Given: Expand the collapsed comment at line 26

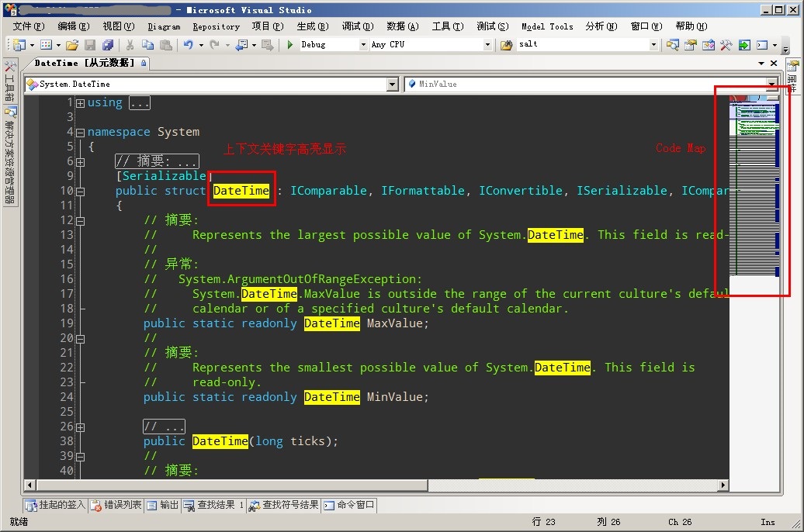Looking at the screenshot, I should click(x=81, y=427).
